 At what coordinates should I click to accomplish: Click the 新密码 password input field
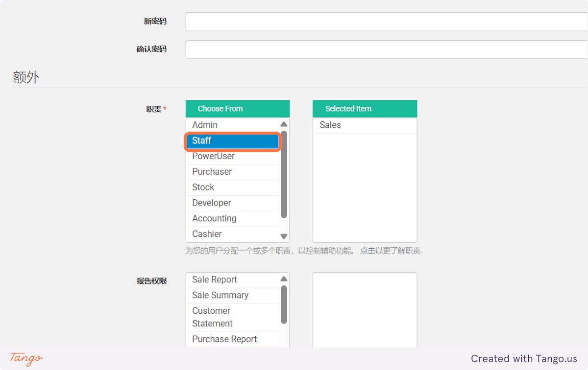pos(387,22)
